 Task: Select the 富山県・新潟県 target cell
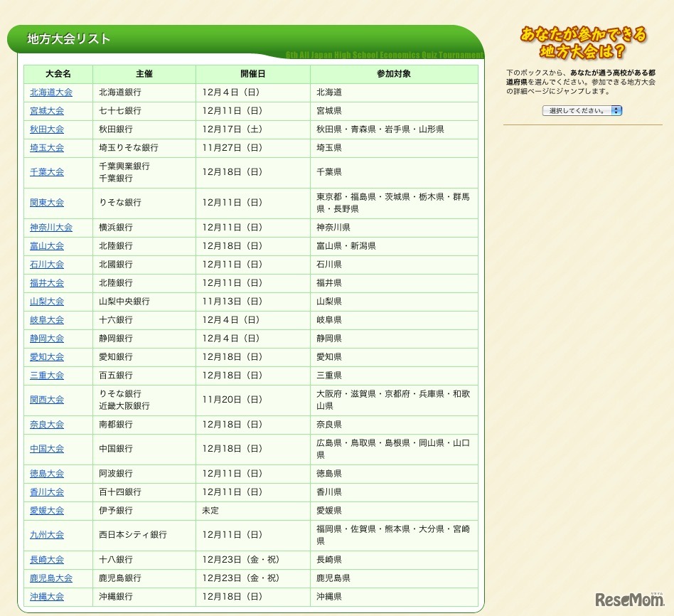tap(394, 246)
